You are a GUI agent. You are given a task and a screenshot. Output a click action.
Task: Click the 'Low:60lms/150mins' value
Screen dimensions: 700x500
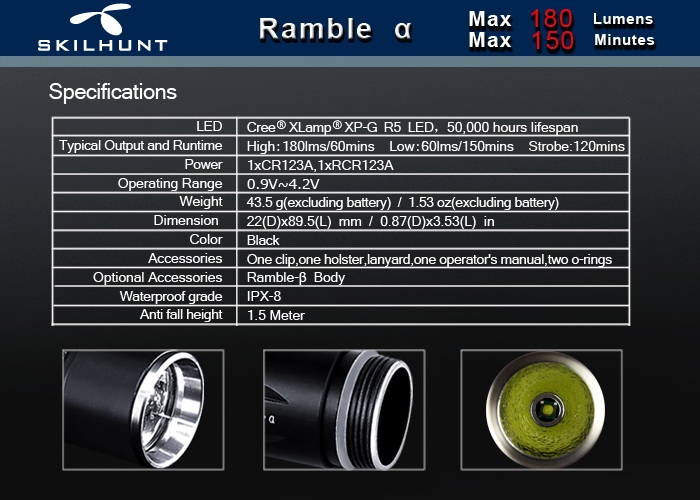451,146
